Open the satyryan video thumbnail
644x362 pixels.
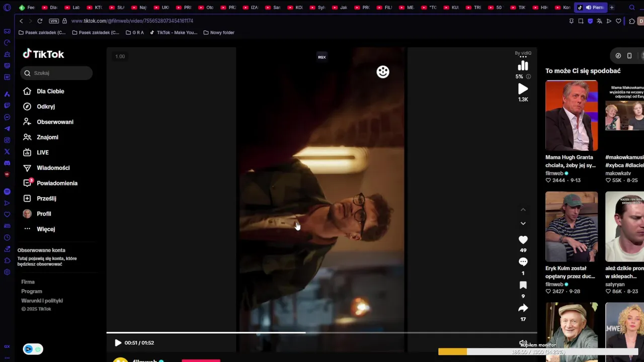click(624, 227)
